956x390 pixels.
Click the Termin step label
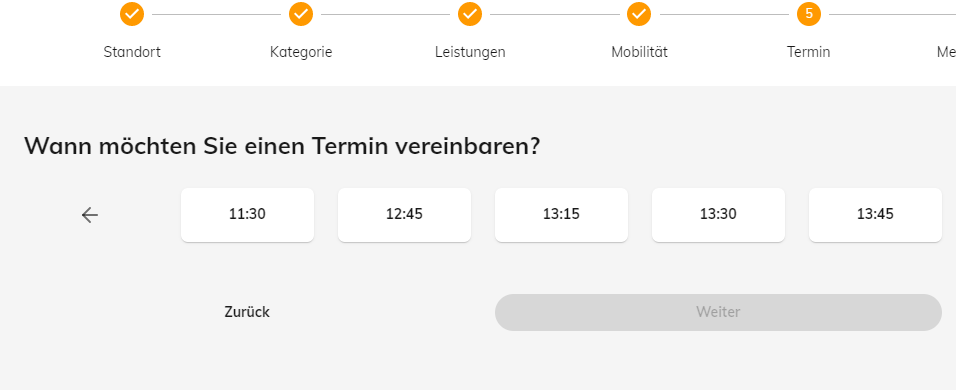(x=808, y=52)
